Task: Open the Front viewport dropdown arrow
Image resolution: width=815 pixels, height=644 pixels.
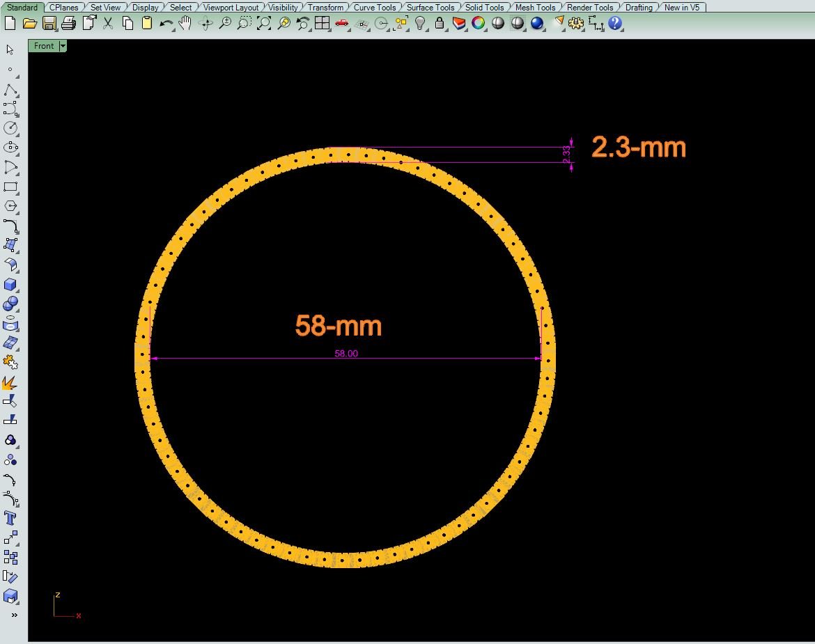Action: 63,46
